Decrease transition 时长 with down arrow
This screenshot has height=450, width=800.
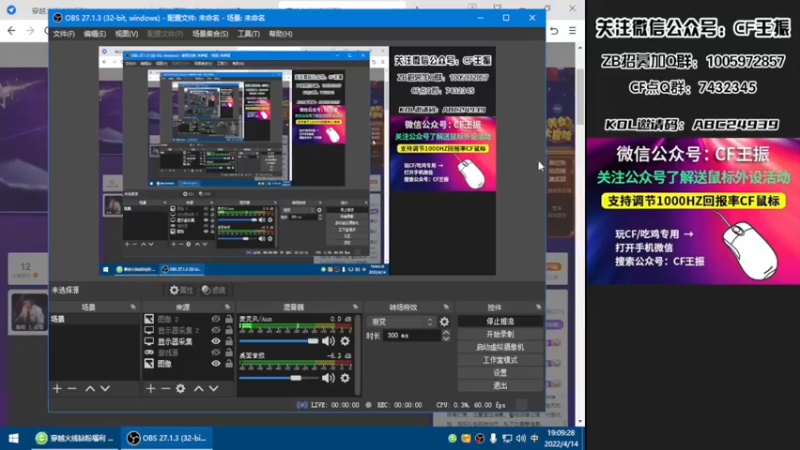click(x=446, y=338)
